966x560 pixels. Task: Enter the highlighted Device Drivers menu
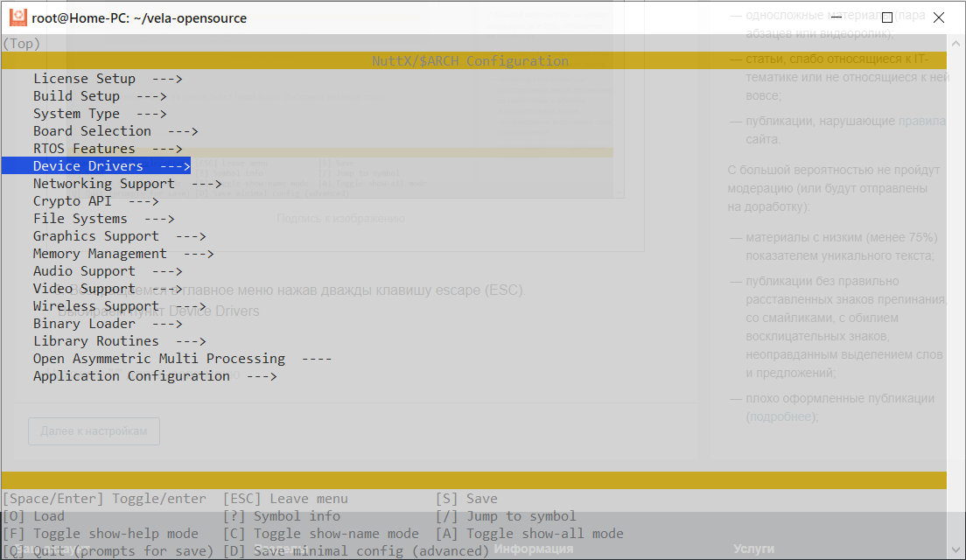pos(96,165)
